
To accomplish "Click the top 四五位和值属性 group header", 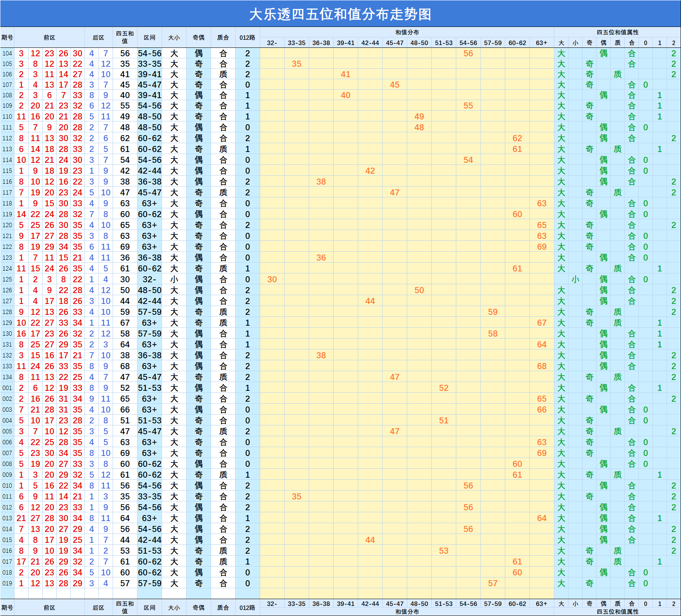I will point(617,32).
